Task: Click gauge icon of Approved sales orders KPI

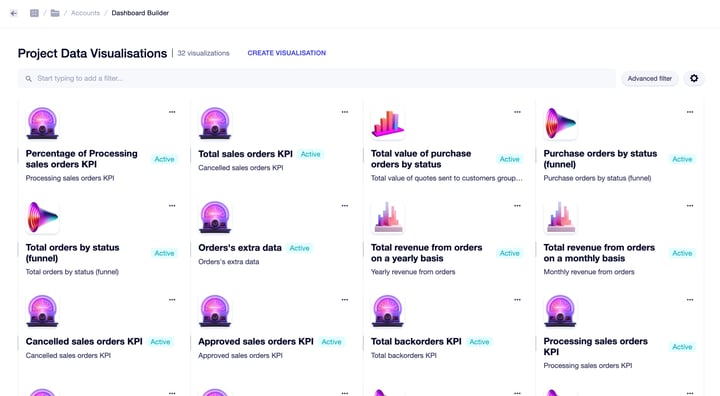Action: click(215, 311)
